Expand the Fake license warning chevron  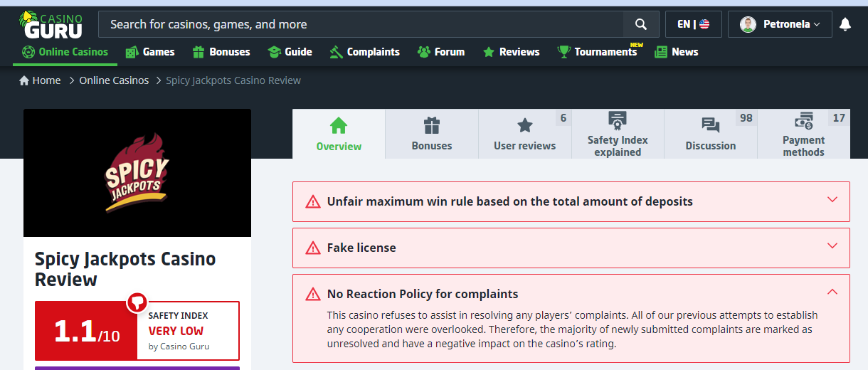coord(832,246)
